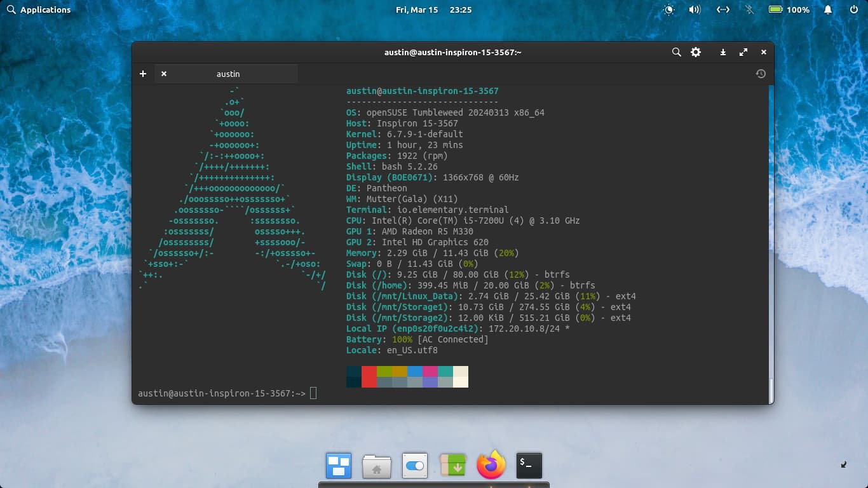
Task: Open the Files app in dock
Action: coord(377,466)
